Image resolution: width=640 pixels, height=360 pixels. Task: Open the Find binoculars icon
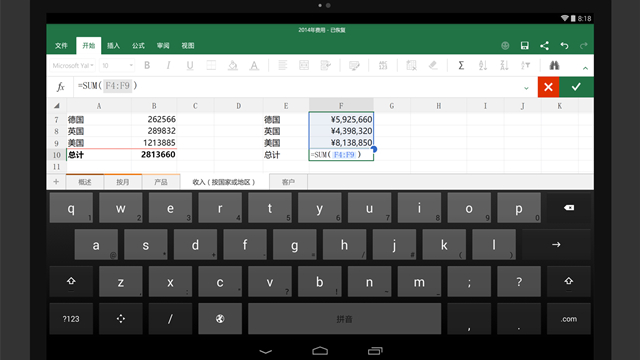554,65
